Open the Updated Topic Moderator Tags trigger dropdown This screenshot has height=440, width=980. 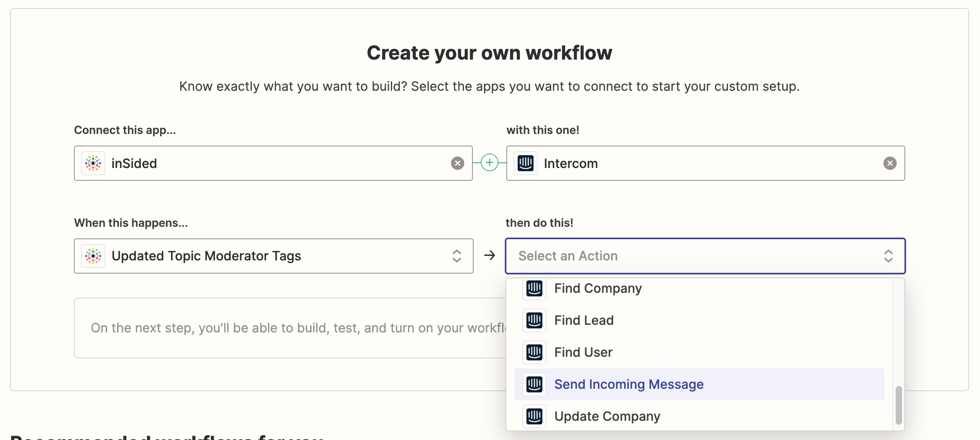tap(273, 256)
